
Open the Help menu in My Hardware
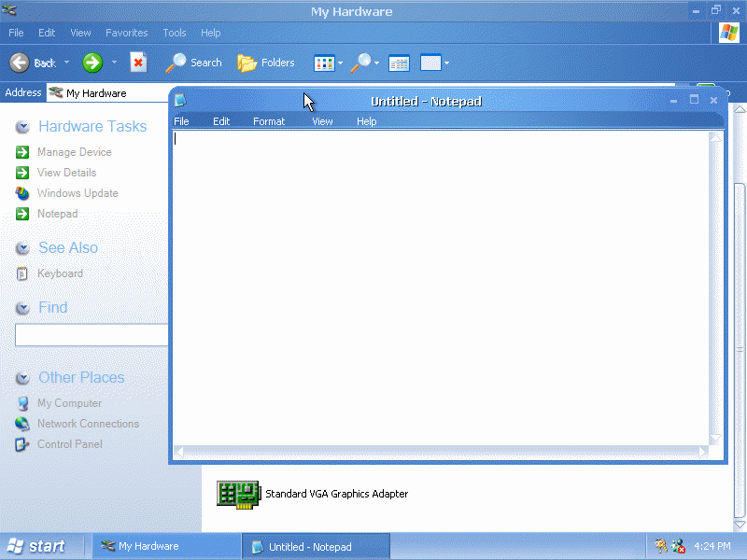[211, 33]
